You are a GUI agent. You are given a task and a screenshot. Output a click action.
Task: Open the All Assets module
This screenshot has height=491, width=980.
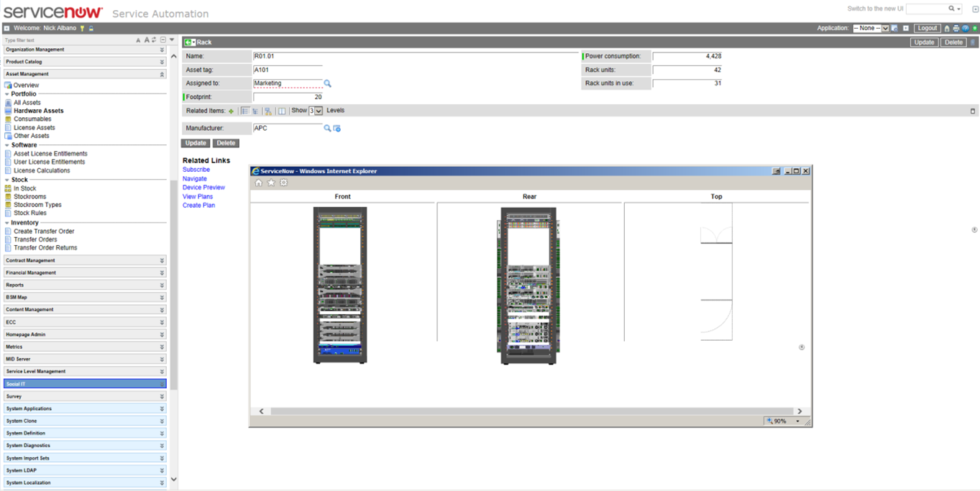(x=27, y=103)
